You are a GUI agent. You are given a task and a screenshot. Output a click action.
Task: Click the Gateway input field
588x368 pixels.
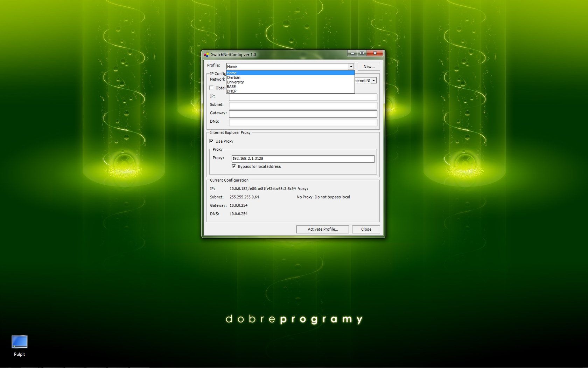[x=303, y=114]
